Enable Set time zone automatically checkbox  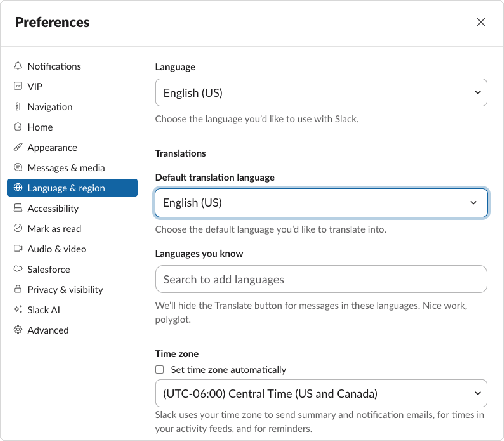pos(160,369)
